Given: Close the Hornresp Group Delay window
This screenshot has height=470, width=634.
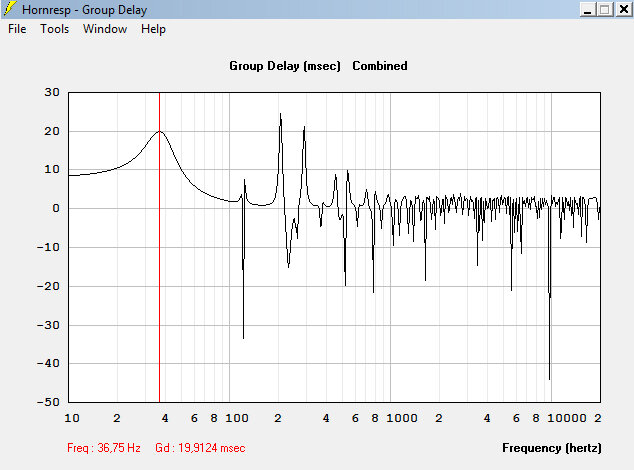Looking at the screenshot, I should [x=624, y=9].
